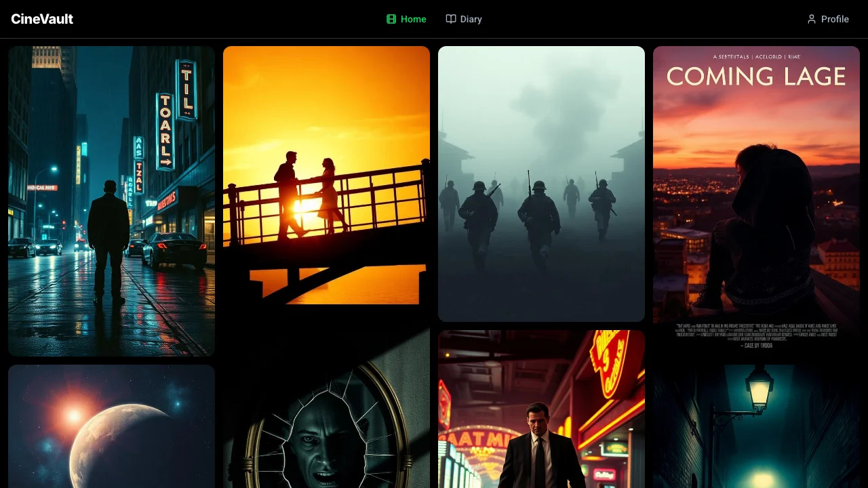Click the planet in space poster
The width and height of the screenshot is (868, 488).
[111, 426]
